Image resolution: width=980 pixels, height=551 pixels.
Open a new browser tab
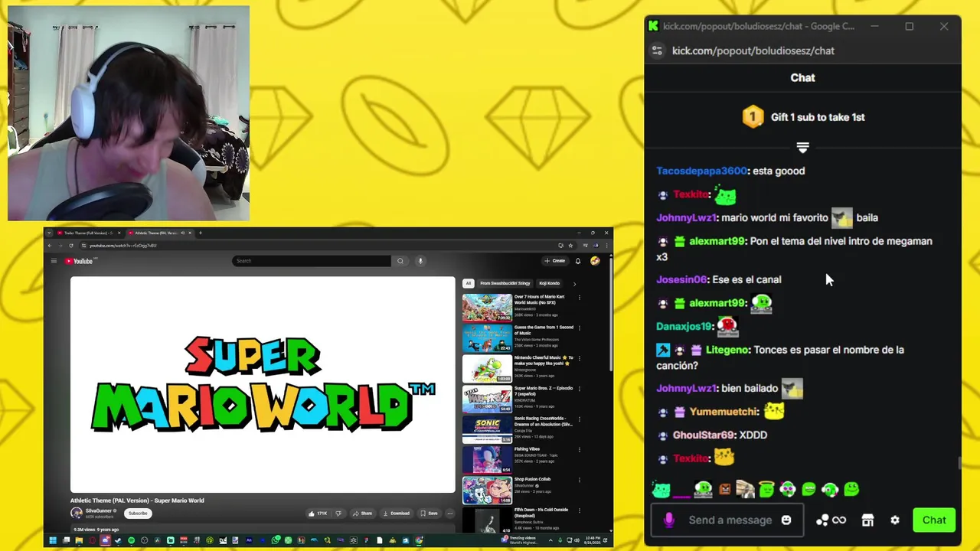[x=200, y=233]
